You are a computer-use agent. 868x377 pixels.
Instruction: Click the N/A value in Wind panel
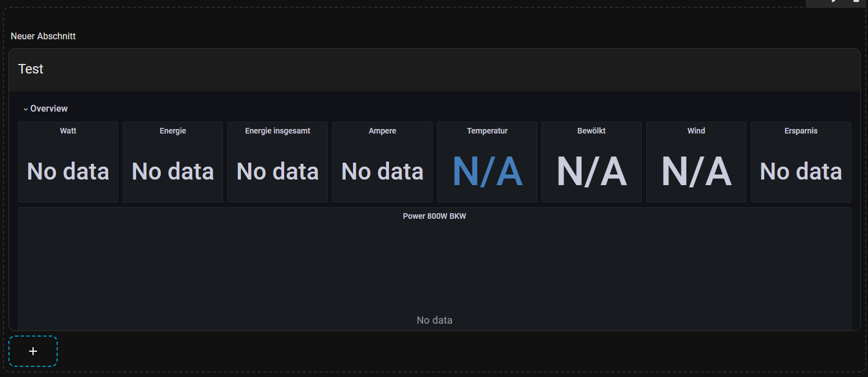(696, 172)
